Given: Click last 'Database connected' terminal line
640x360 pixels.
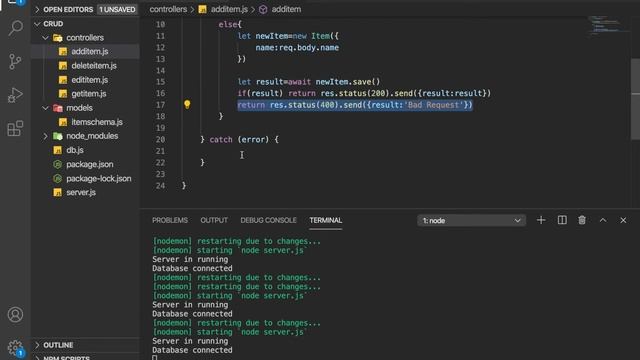Looking at the screenshot, I should 192,350.
